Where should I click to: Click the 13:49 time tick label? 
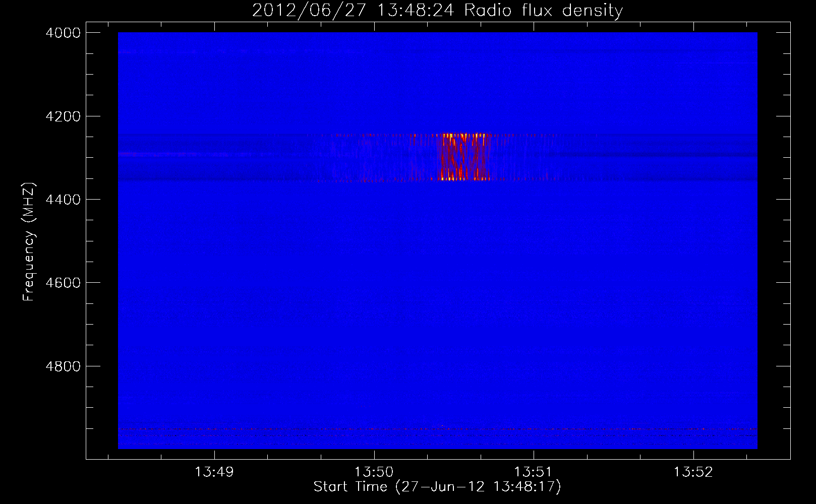(214, 472)
